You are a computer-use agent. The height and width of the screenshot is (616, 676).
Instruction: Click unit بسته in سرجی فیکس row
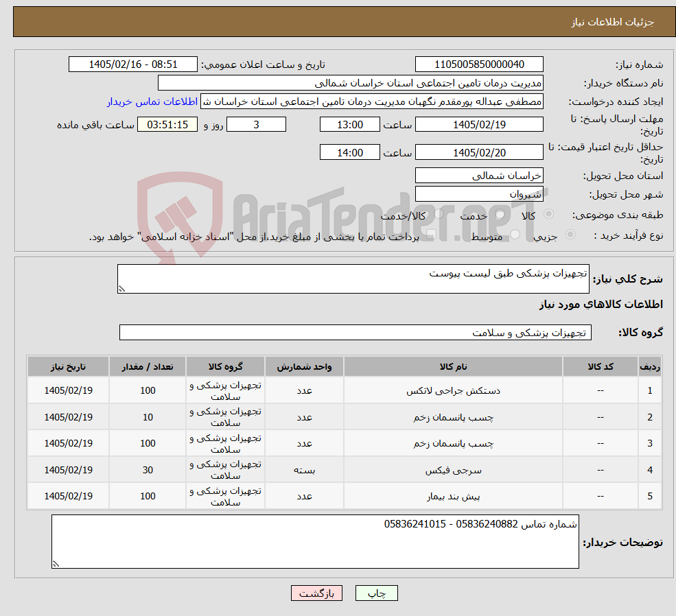(x=304, y=470)
